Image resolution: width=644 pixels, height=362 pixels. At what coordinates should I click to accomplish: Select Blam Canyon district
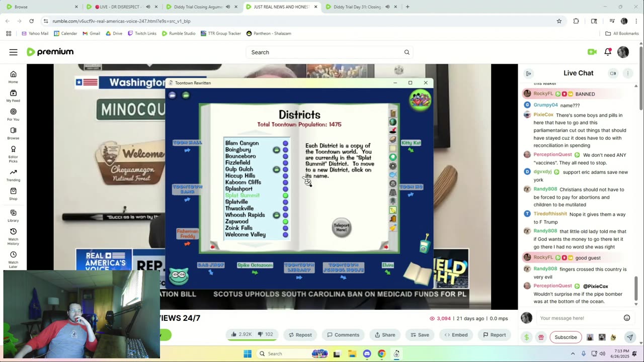point(242,143)
